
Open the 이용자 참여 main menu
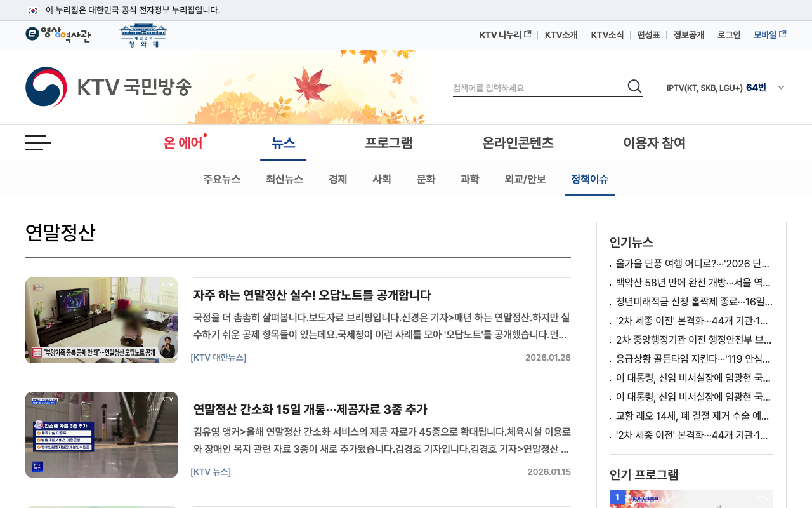tap(654, 143)
